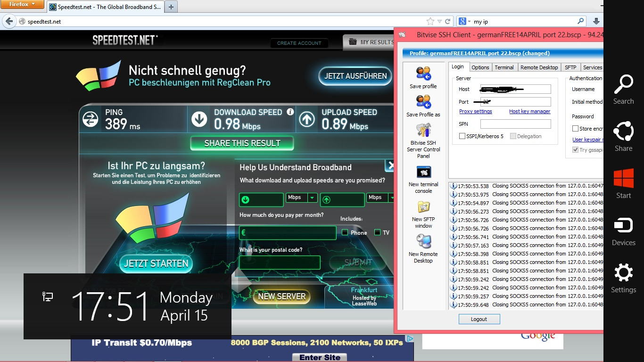
Task: Click the Host input field
Action: (x=516, y=89)
